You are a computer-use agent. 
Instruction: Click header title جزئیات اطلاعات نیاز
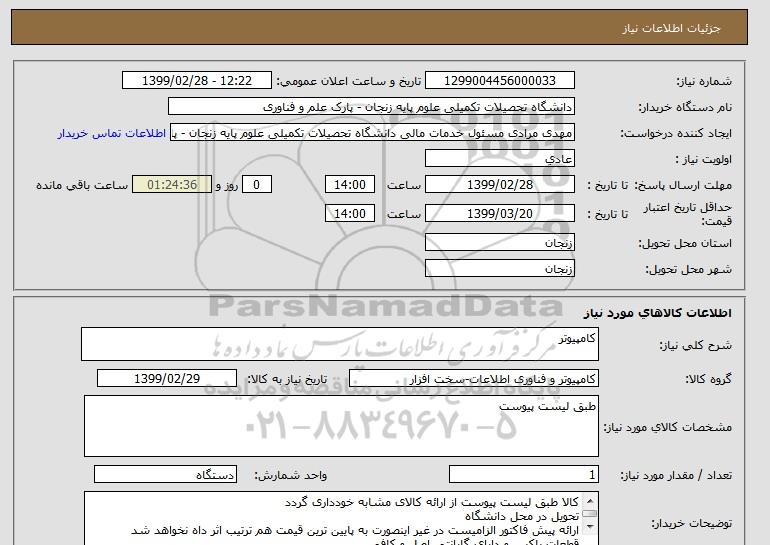pyautogui.click(x=671, y=28)
